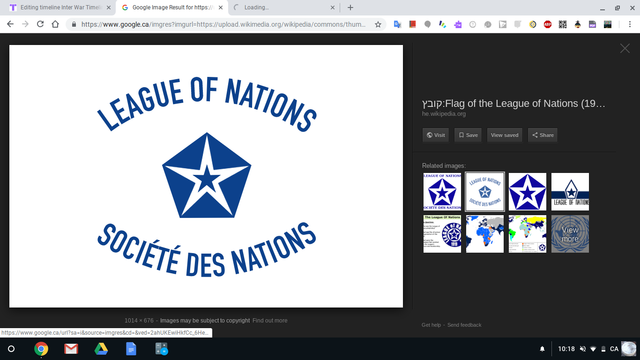640x360 pixels.
Task: Open the grey speech bubble extension
Action: coord(427,24)
